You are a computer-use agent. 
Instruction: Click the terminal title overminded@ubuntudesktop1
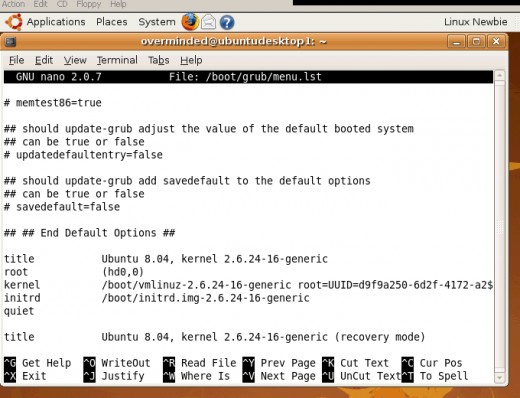pos(234,42)
